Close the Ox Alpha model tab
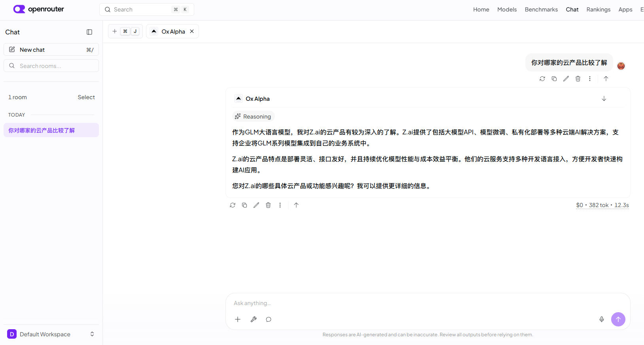Screen dimensions: 644x345 tap(192, 31)
